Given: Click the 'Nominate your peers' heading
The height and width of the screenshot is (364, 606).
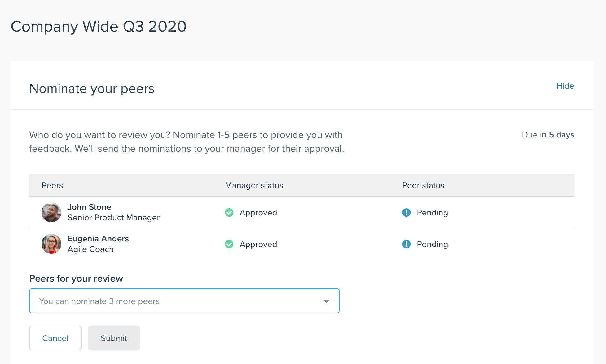Looking at the screenshot, I should click(x=92, y=89).
